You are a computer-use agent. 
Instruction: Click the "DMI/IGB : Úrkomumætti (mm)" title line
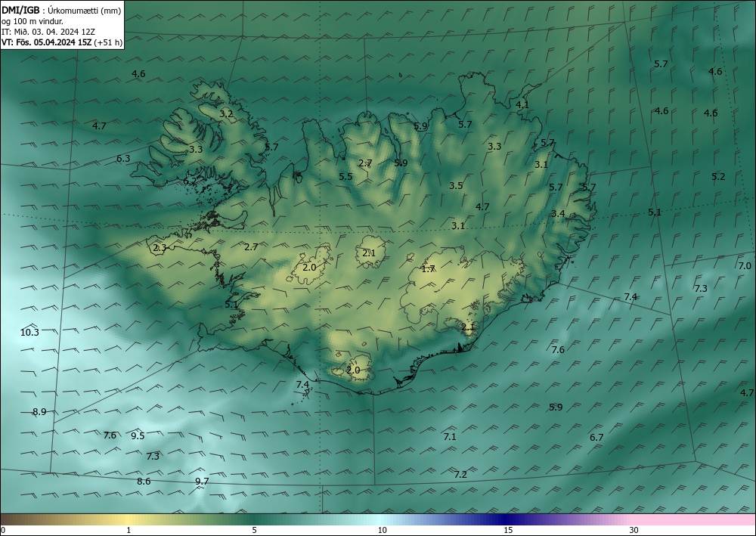[x=61, y=11]
